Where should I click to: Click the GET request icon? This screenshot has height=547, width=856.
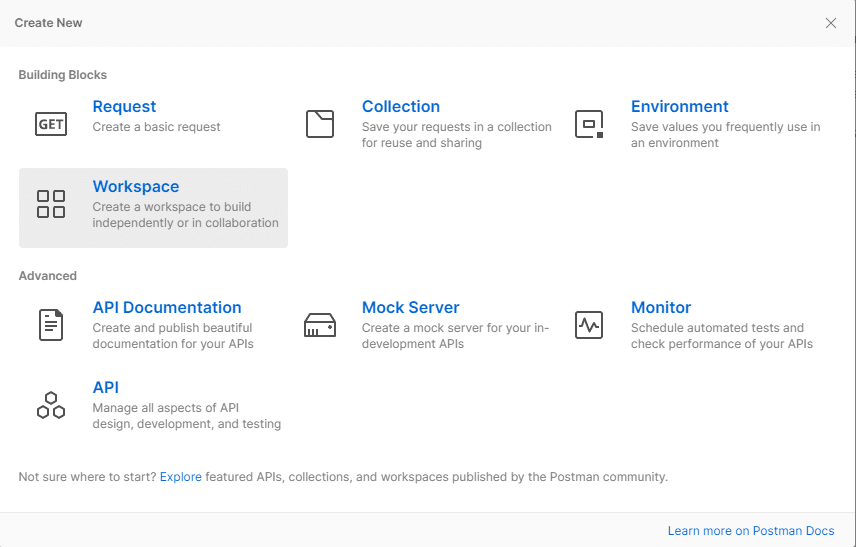tap(51, 124)
